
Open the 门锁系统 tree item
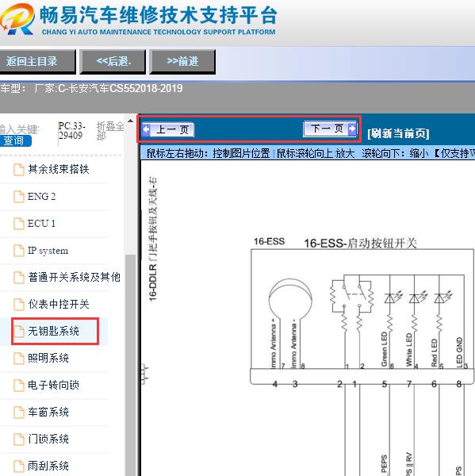48,439
